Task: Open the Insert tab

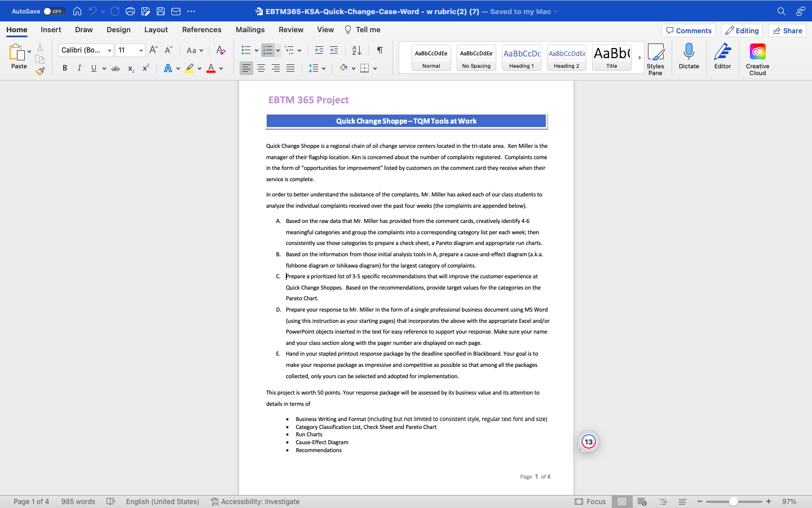Action: (51, 30)
